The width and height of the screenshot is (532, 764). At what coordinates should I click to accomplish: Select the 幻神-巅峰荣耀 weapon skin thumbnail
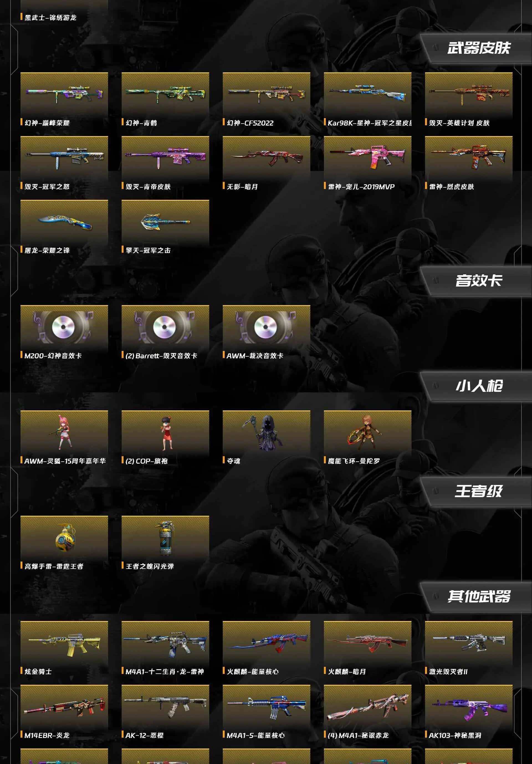tap(64, 94)
